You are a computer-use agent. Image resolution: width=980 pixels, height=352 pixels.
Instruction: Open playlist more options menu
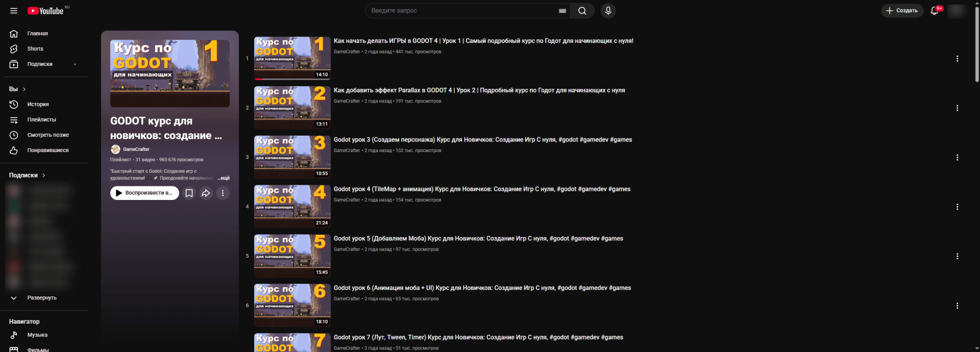tap(223, 193)
